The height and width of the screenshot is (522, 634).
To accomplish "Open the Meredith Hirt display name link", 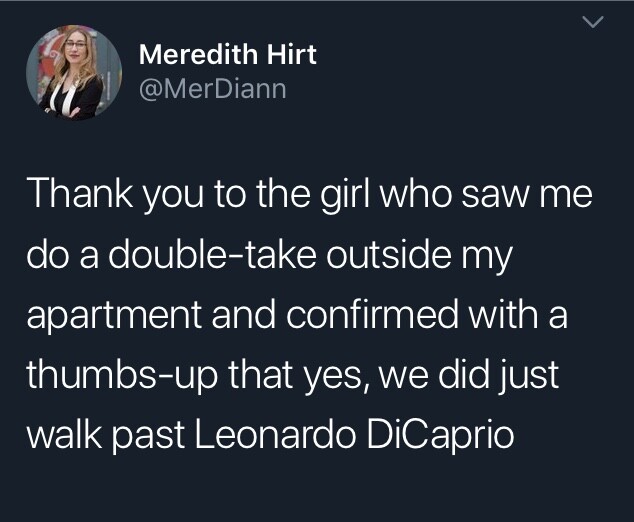I will [228, 55].
